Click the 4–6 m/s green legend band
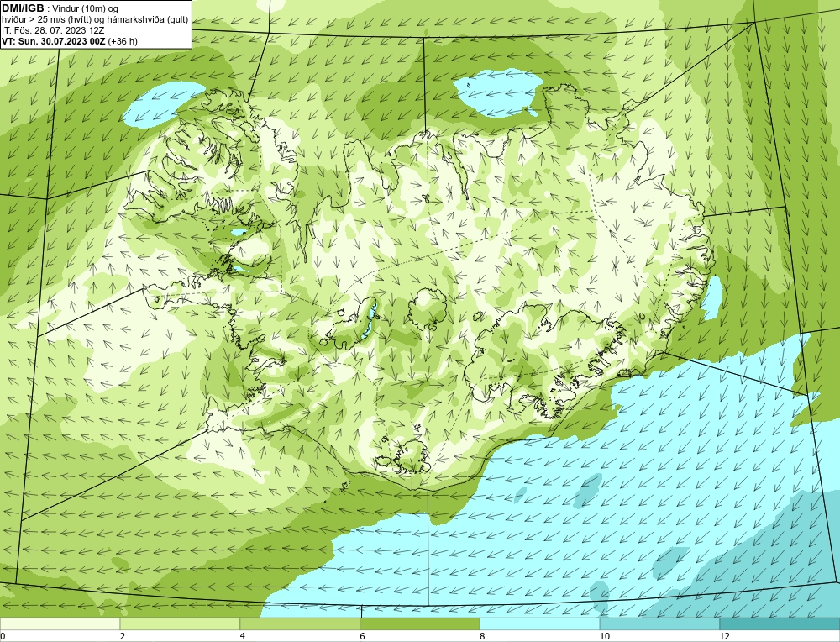 (x=300, y=624)
